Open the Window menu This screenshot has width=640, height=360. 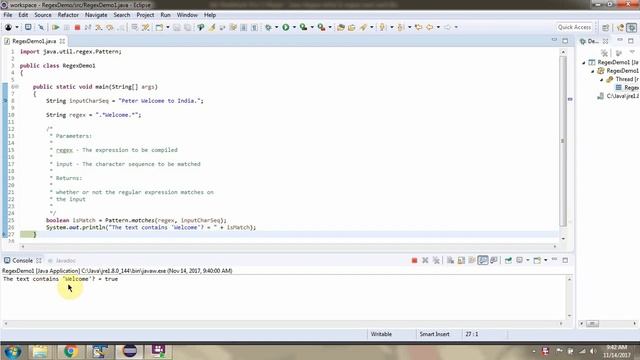point(187,15)
